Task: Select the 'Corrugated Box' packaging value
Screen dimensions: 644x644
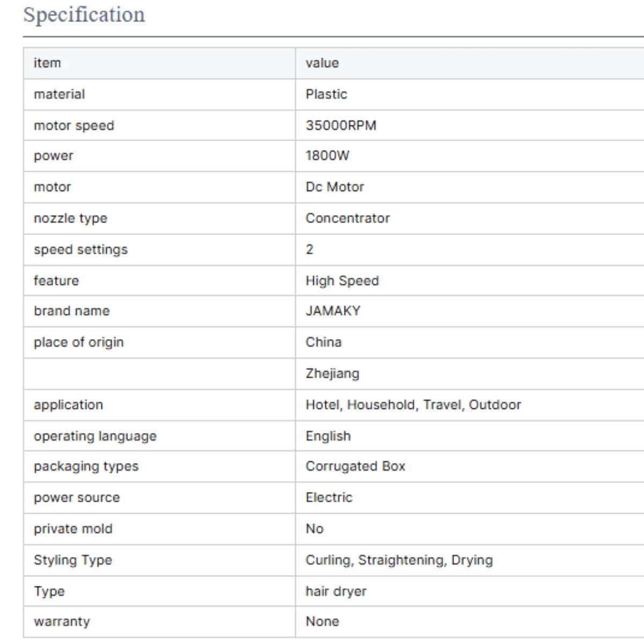Action: 355,466
